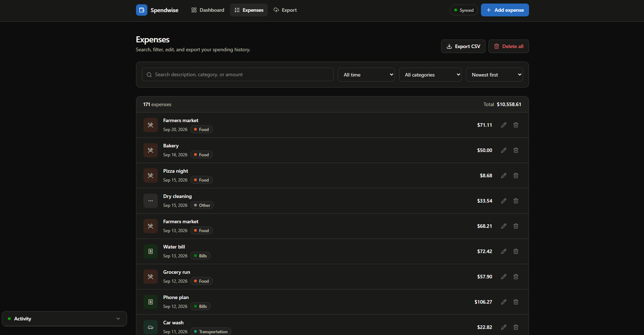Click the 171 expenses count

pyautogui.click(x=157, y=104)
